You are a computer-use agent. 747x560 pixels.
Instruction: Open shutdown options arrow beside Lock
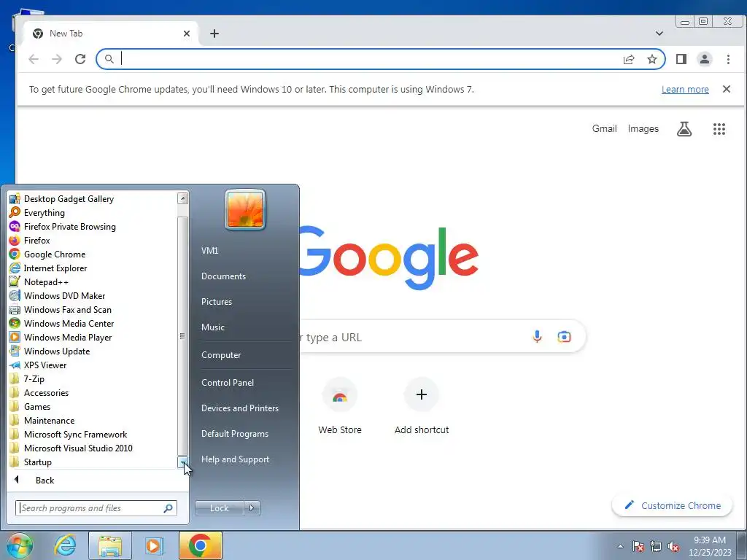pos(252,508)
